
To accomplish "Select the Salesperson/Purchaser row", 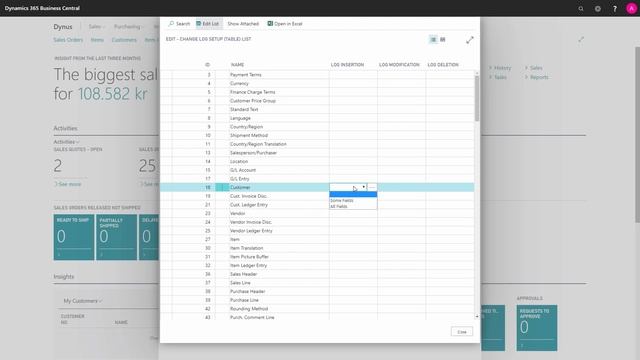I will click(317, 153).
